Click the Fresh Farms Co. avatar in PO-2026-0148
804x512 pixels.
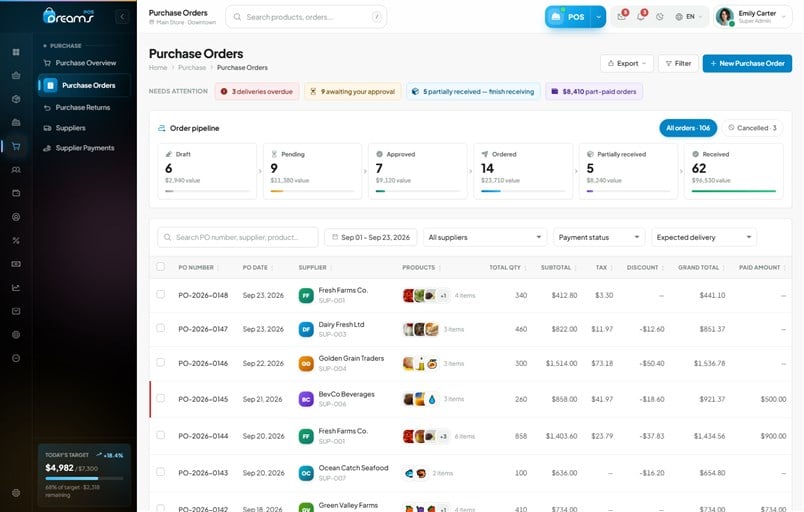click(306, 295)
